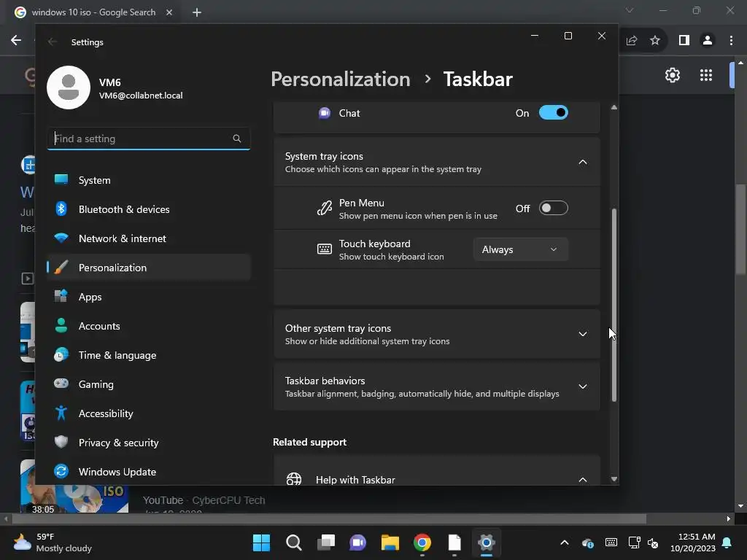Open the notification bell icon

[727, 542]
